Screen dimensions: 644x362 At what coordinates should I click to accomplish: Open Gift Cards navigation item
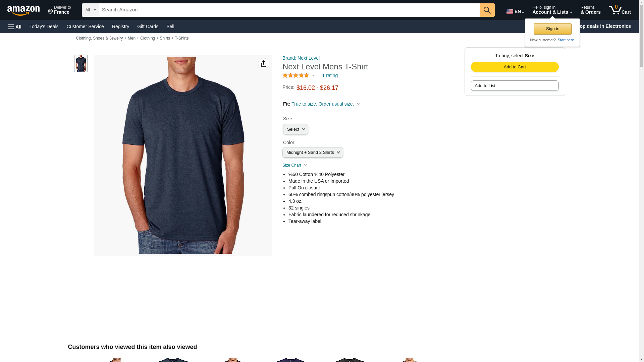point(148,26)
